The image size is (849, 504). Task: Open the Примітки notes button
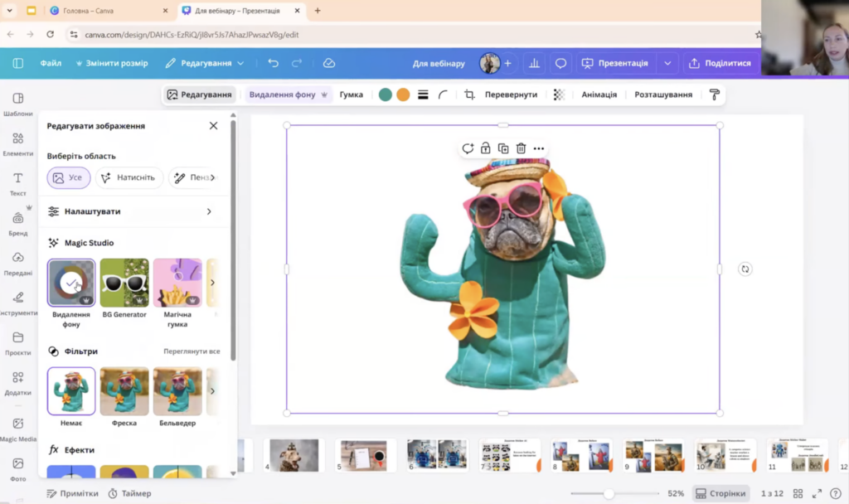tap(72, 494)
